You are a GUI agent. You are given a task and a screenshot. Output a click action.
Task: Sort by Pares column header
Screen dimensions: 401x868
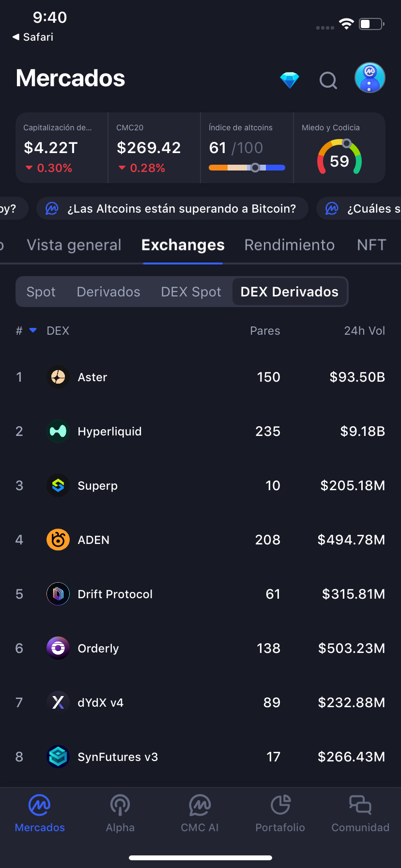(x=265, y=331)
